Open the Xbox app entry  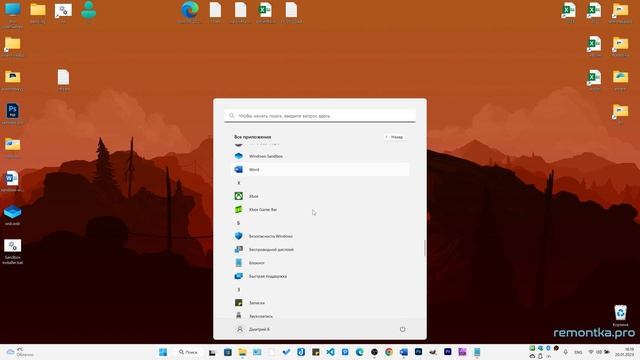point(320,196)
